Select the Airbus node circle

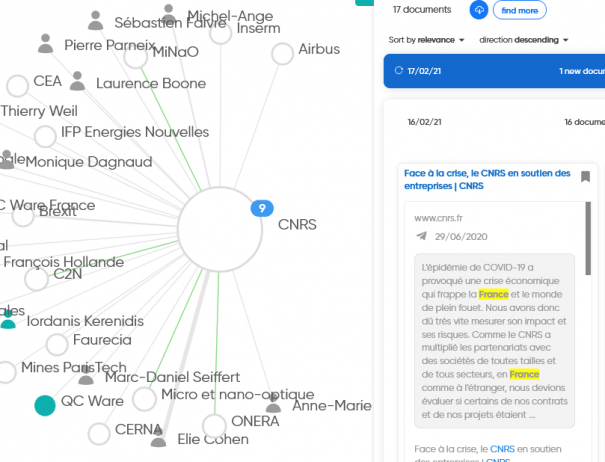tap(282, 54)
